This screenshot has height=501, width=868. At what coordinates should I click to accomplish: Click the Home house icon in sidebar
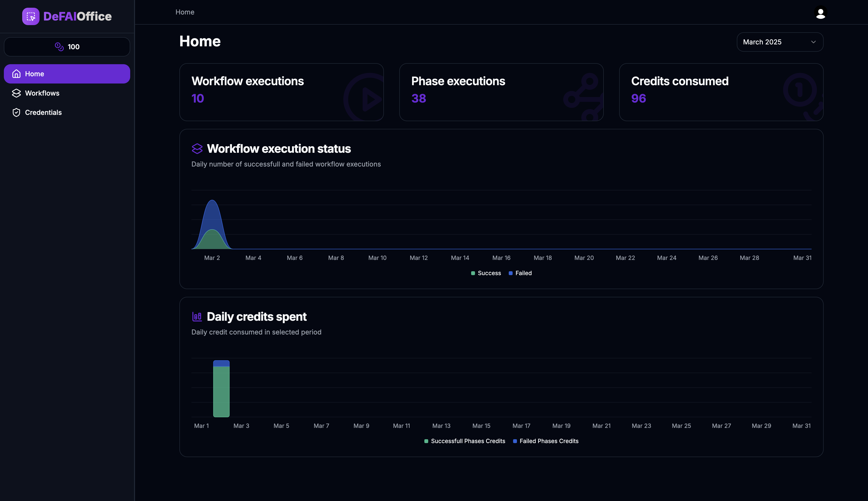(16, 74)
